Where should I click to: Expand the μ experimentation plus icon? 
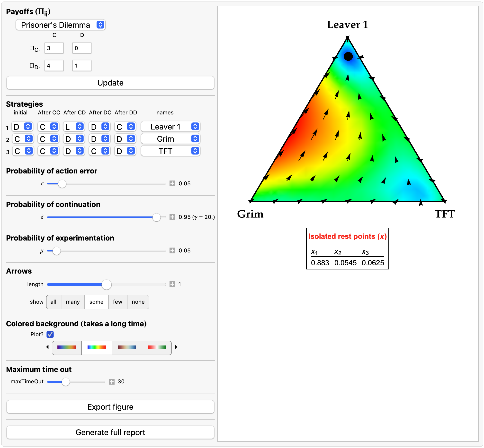click(x=172, y=250)
